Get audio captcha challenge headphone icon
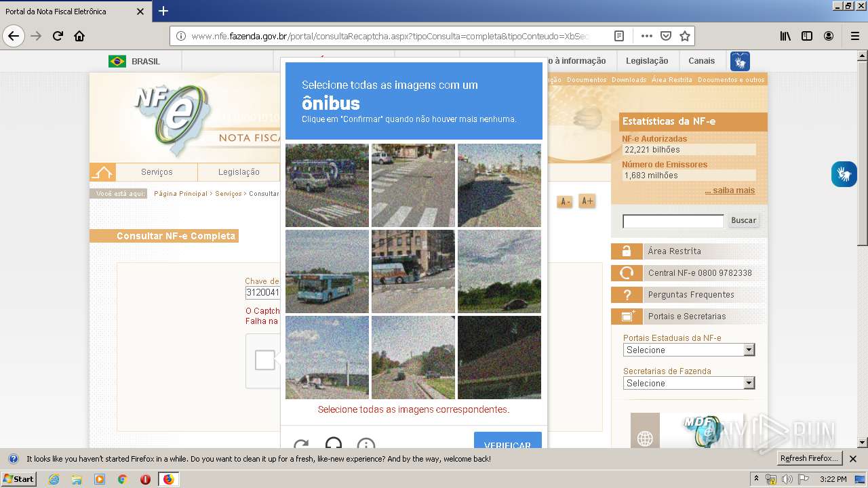Image resolution: width=868 pixels, height=488 pixels. [334, 443]
